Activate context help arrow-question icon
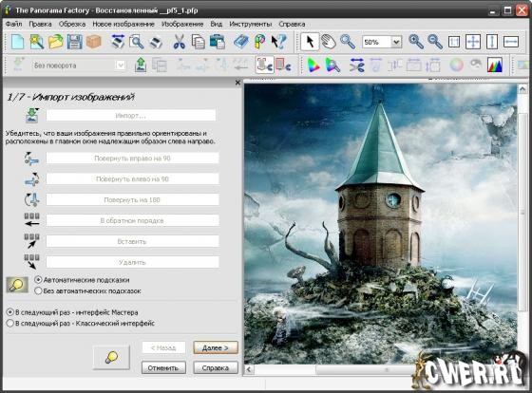The width and height of the screenshot is (532, 393). [x=278, y=42]
